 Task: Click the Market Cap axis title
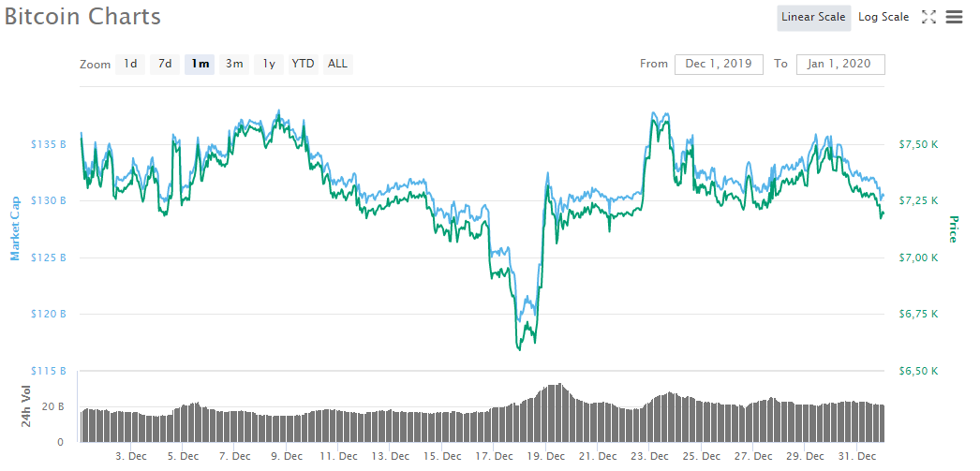(x=16, y=228)
